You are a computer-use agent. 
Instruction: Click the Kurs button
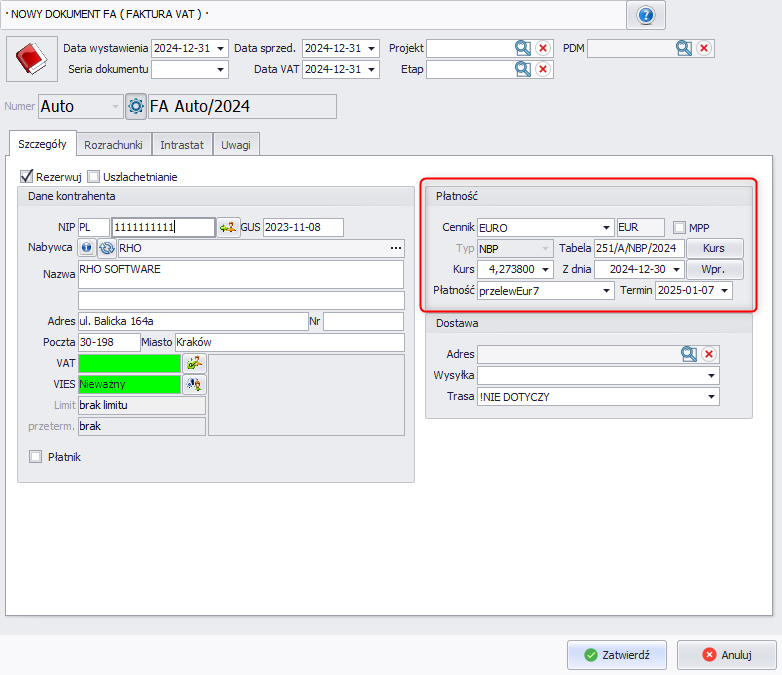point(714,248)
